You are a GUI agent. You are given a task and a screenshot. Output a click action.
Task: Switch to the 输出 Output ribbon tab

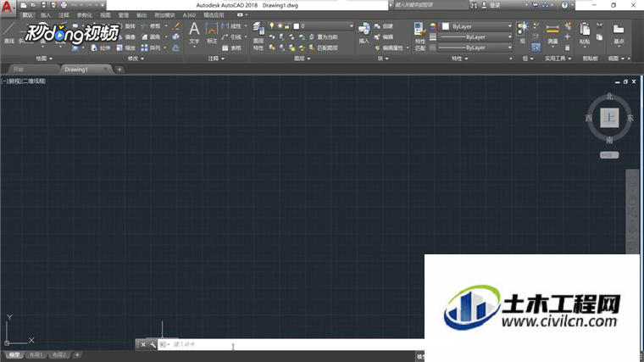[142, 15]
